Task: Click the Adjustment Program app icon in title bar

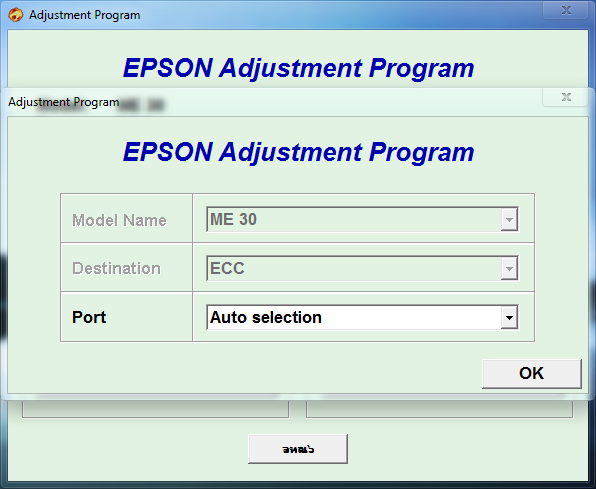Action: 16,15
